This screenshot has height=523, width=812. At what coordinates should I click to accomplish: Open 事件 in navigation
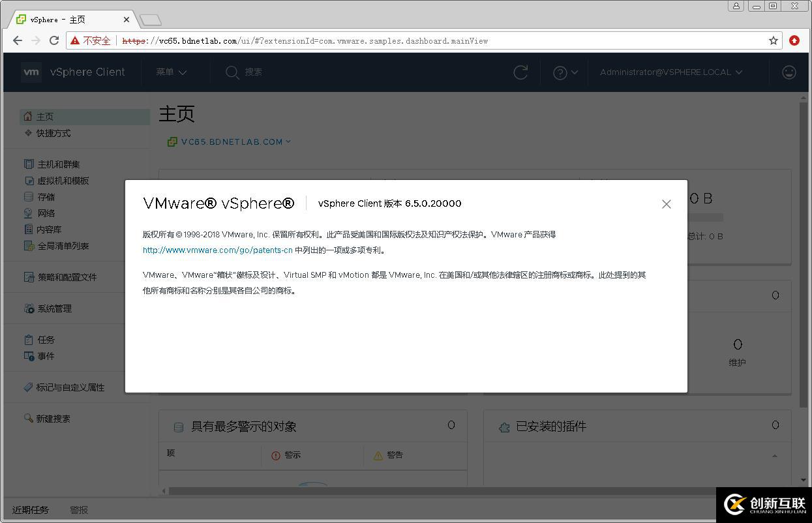(46, 356)
